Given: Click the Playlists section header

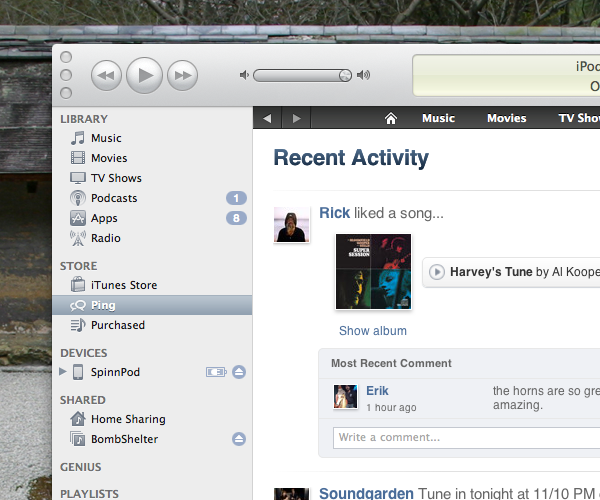Looking at the screenshot, I should (90, 494).
